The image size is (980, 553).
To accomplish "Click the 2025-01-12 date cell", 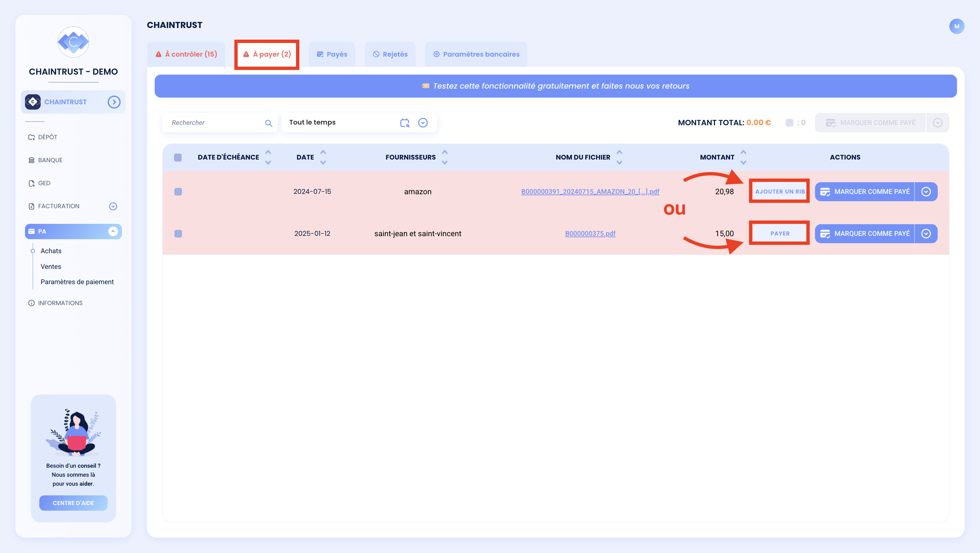I will tap(312, 234).
